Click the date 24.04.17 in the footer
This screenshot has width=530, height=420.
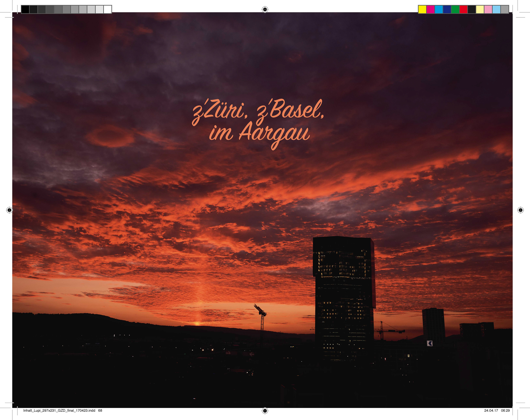(x=491, y=410)
